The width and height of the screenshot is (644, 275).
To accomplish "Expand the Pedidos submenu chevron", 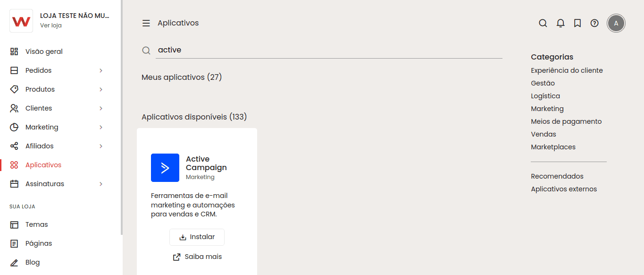I will tap(101, 70).
